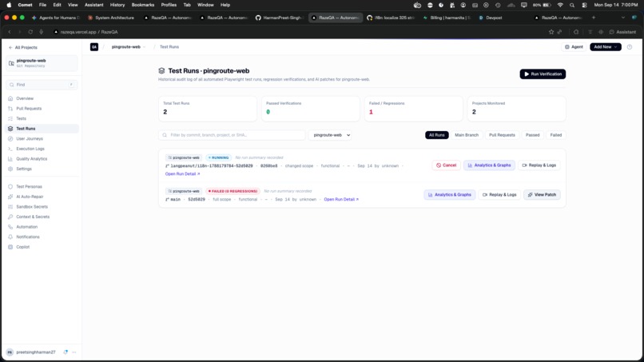Viewport: 644px width, 362px height.
Task: Click the help question mark icon
Action: [x=630, y=47]
